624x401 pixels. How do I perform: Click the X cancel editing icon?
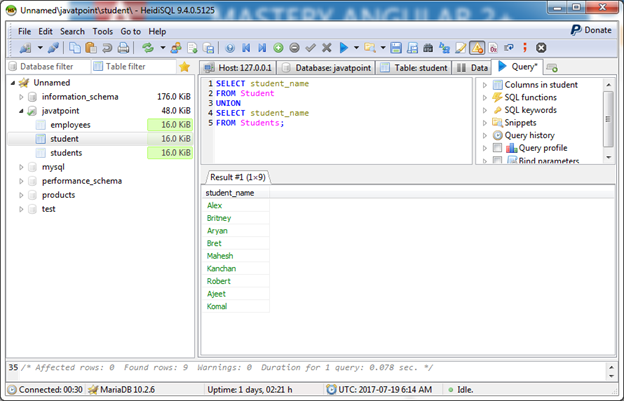click(x=326, y=48)
